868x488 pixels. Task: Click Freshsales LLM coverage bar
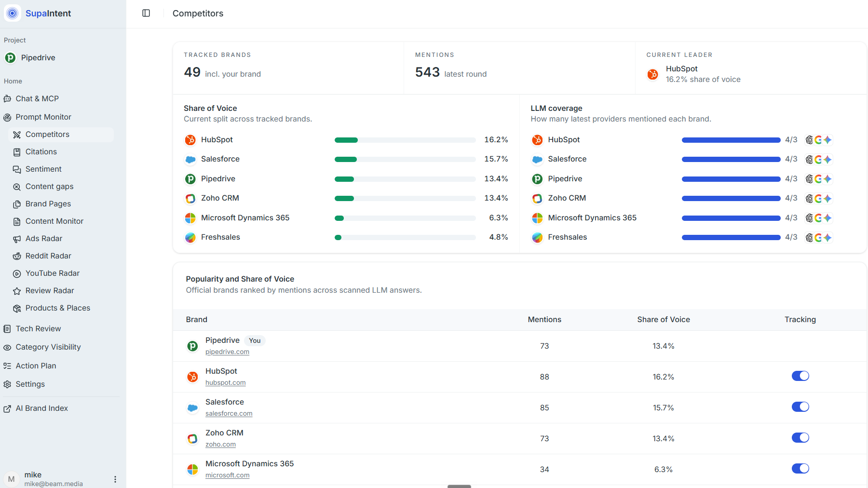[x=731, y=237]
